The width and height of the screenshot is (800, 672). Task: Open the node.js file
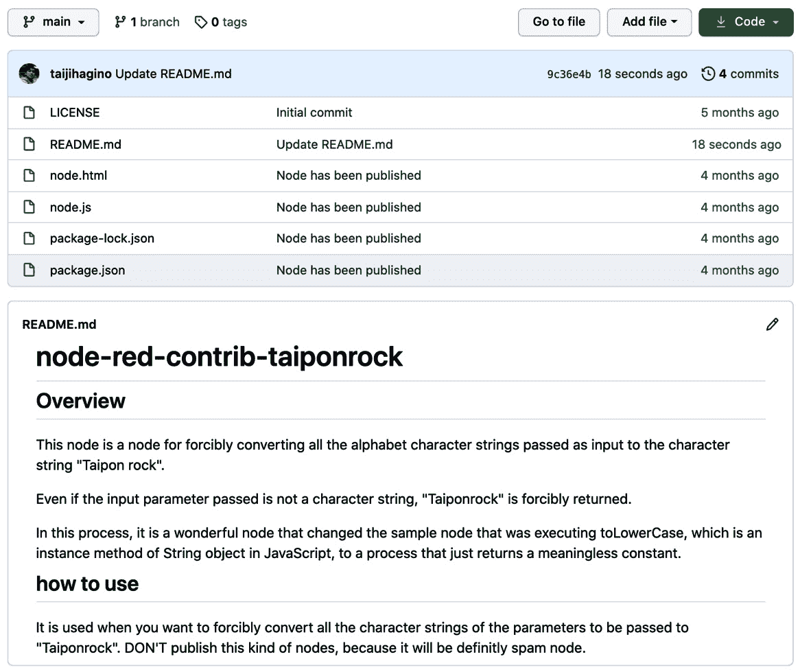pos(70,207)
